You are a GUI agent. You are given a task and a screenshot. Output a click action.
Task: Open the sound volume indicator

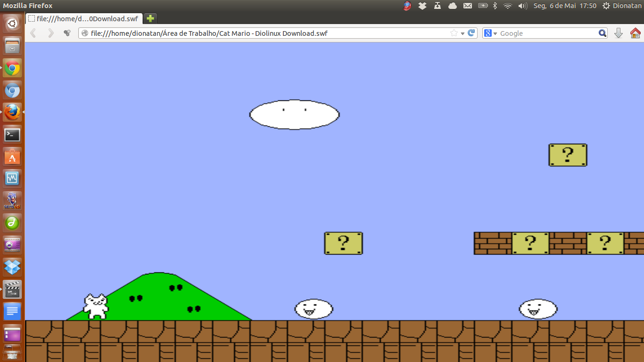coord(522,6)
